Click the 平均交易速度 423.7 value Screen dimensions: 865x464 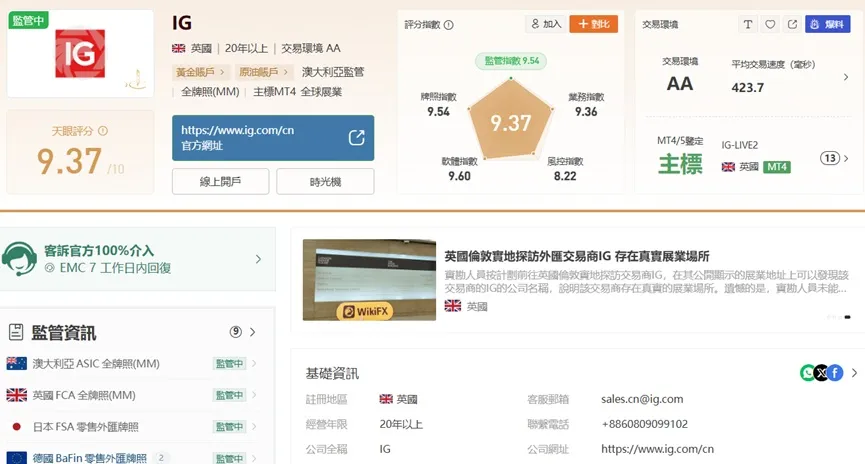pos(747,87)
